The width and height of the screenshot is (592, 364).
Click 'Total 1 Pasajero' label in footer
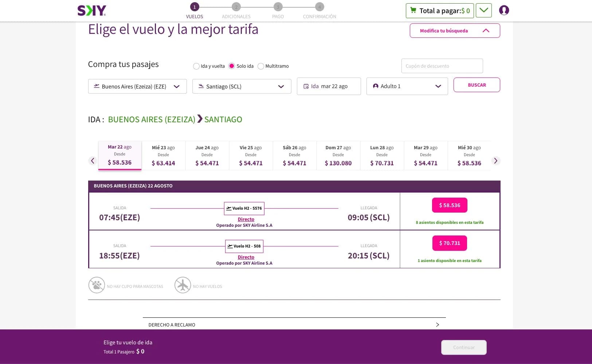119,352
